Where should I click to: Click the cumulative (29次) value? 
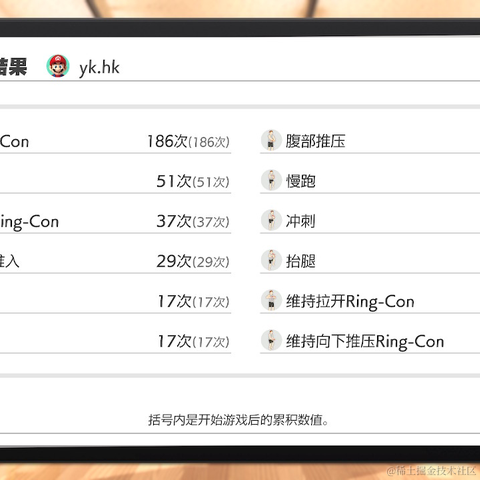(211, 262)
